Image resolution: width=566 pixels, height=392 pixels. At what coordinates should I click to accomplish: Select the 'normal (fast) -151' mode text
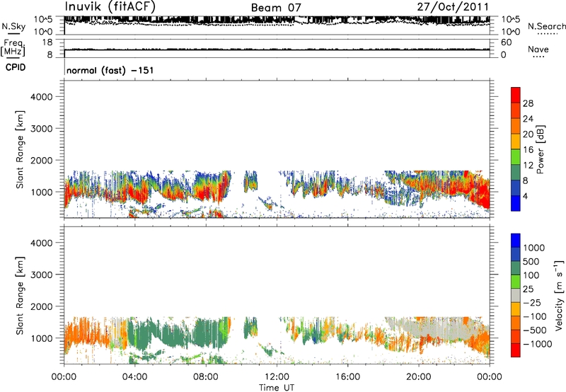pos(110,70)
